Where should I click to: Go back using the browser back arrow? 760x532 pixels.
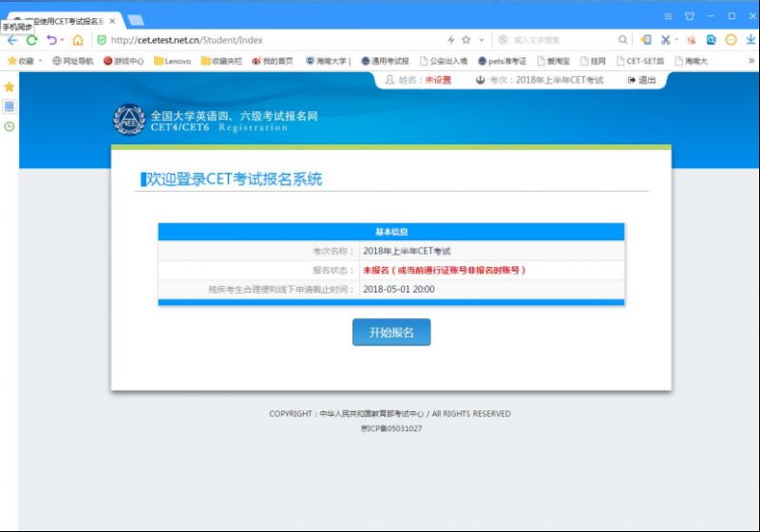tap(11, 40)
